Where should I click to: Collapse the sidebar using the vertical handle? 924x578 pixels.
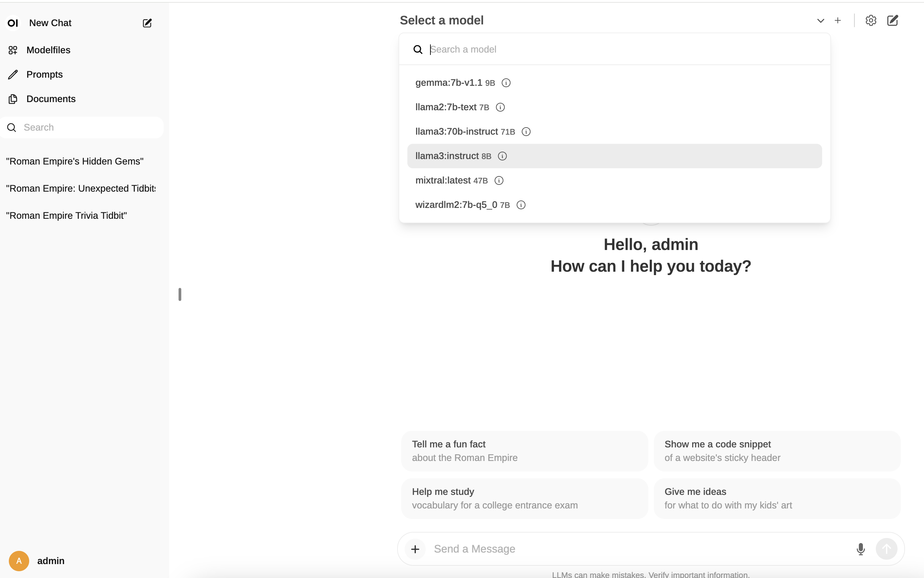[x=180, y=294]
